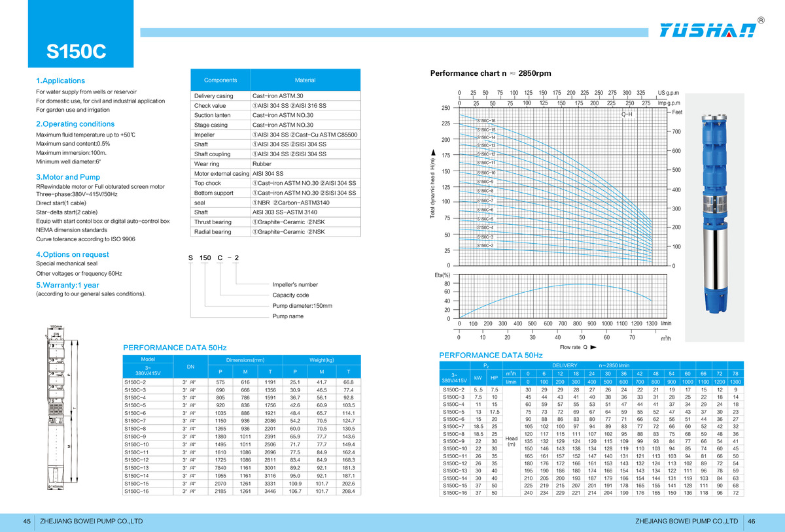Click page number 45 in footer
This screenshot has width=785, height=532.
[27, 521]
